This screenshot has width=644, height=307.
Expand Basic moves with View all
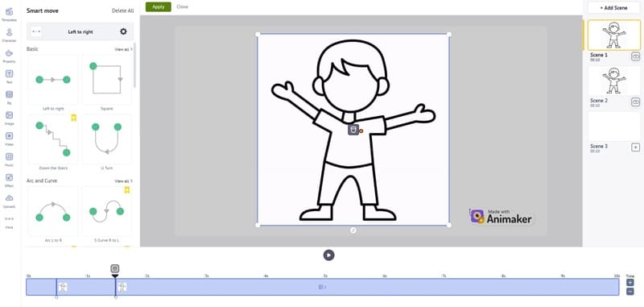123,49
